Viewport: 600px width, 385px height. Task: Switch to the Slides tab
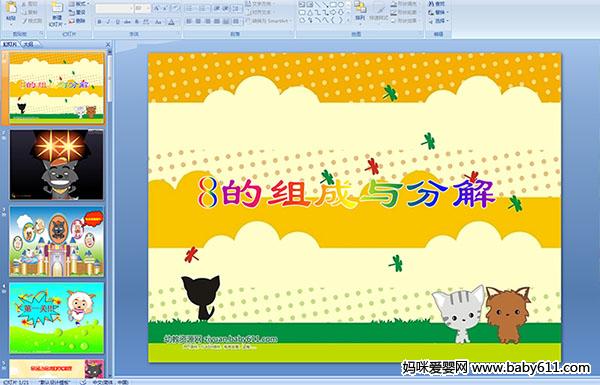tap(10, 44)
